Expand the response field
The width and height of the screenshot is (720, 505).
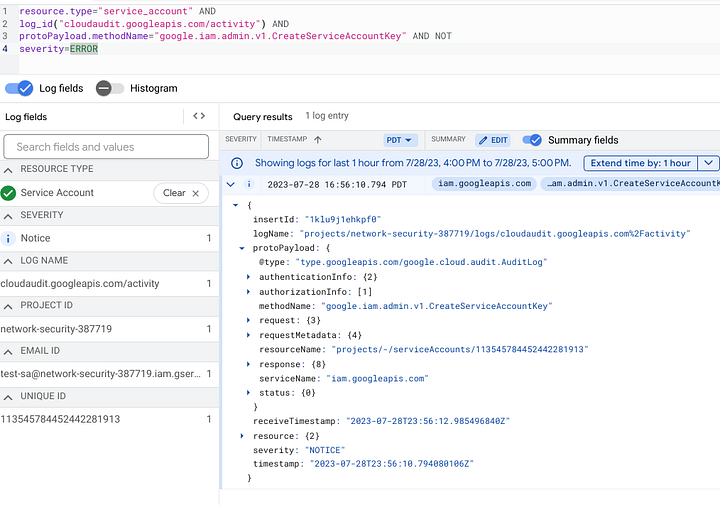pos(250,364)
